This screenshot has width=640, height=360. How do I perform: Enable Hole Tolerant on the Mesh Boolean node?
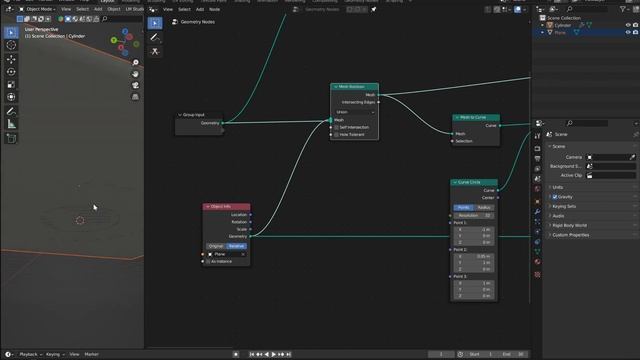coord(337,135)
